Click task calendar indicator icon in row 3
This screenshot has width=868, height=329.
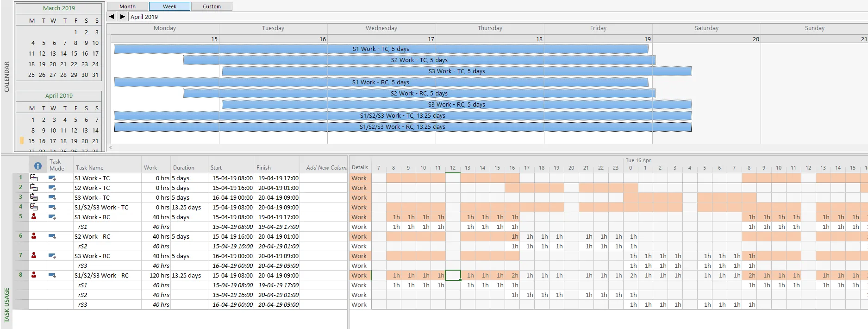point(34,197)
